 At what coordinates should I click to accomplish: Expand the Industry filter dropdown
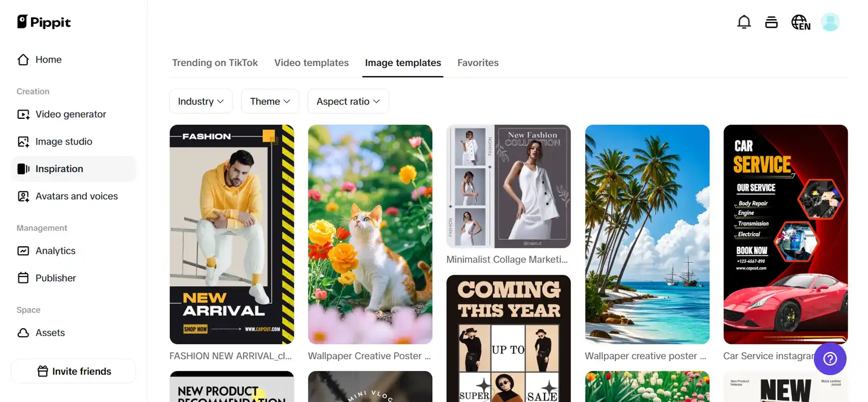click(x=201, y=101)
